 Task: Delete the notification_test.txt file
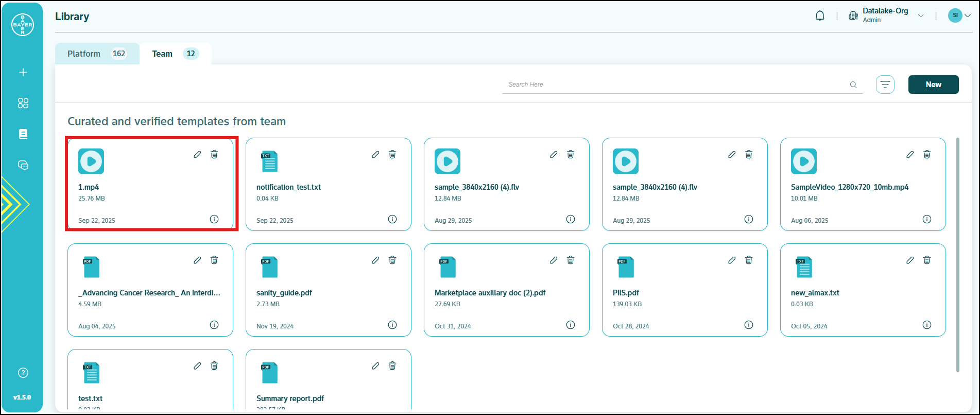pyautogui.click(x=392, y=155)
